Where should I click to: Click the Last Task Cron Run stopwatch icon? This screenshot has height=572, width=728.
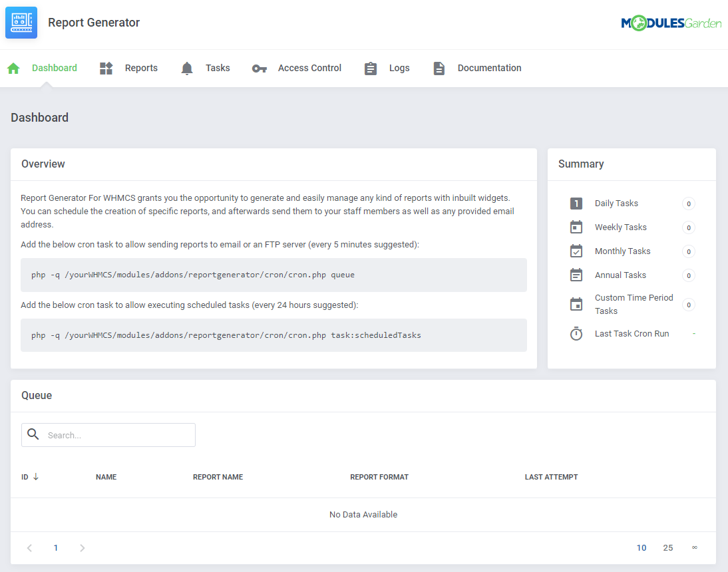[x=576, y=333]
